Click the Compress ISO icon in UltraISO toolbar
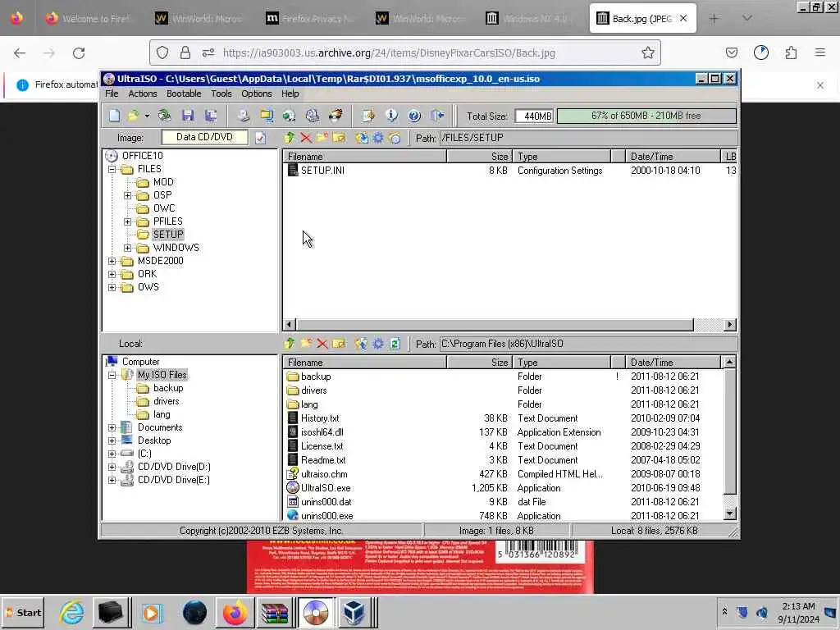The image size is (840, 630). (x=267, y=116)
